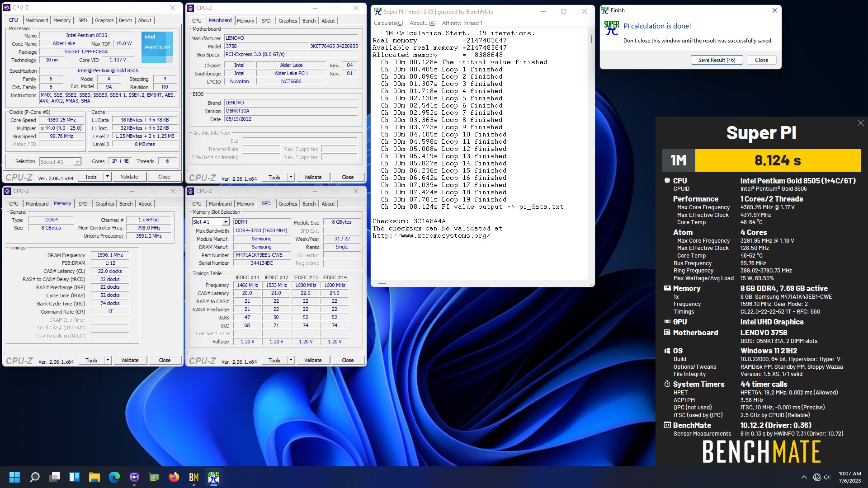The width and height of the screenshot is (868, 488).
Task: Click BIOS Version O5NKT31A field
Action: [291, 111]
